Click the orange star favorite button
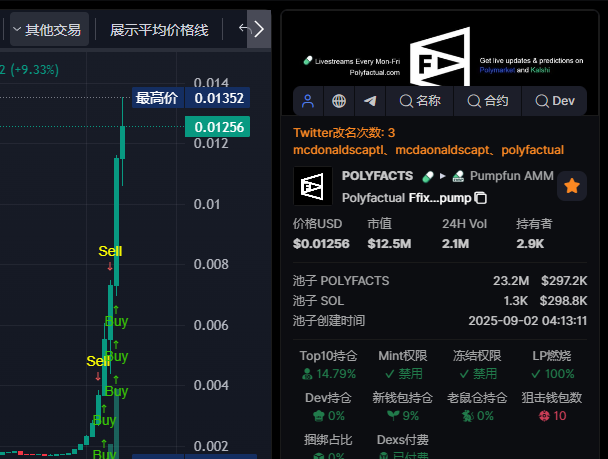 572,186
